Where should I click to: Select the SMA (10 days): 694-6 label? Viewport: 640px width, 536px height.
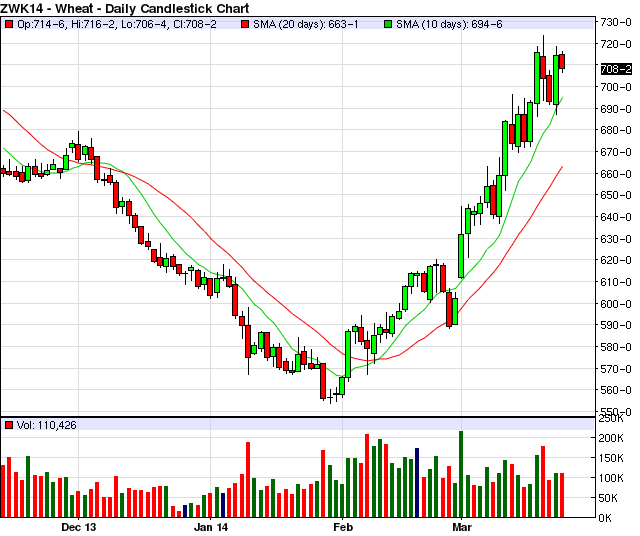pos(449,24)
